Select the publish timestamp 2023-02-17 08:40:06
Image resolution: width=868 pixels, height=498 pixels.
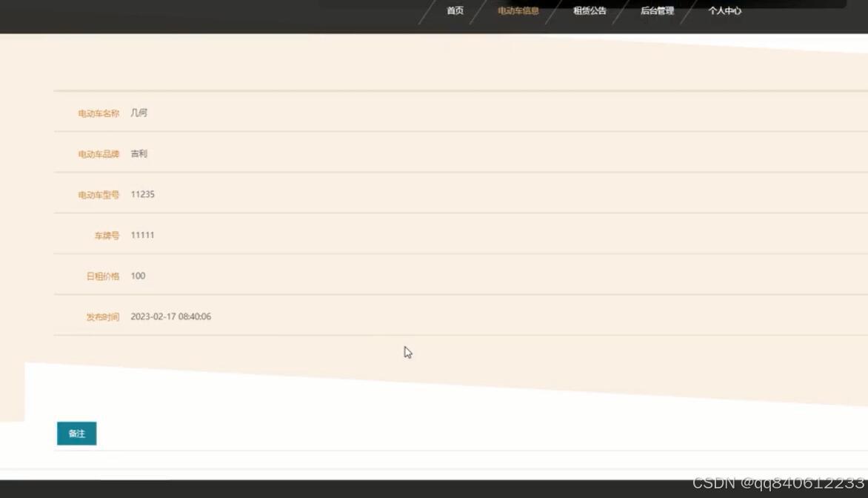click(171, 316)
